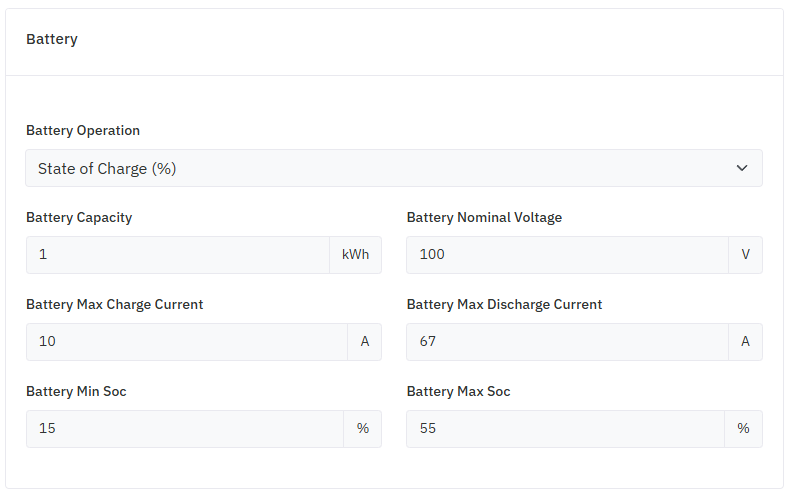Select the Battery Max Charge Current input
This screenshot has height=500, width=804.
coord(187,342)
